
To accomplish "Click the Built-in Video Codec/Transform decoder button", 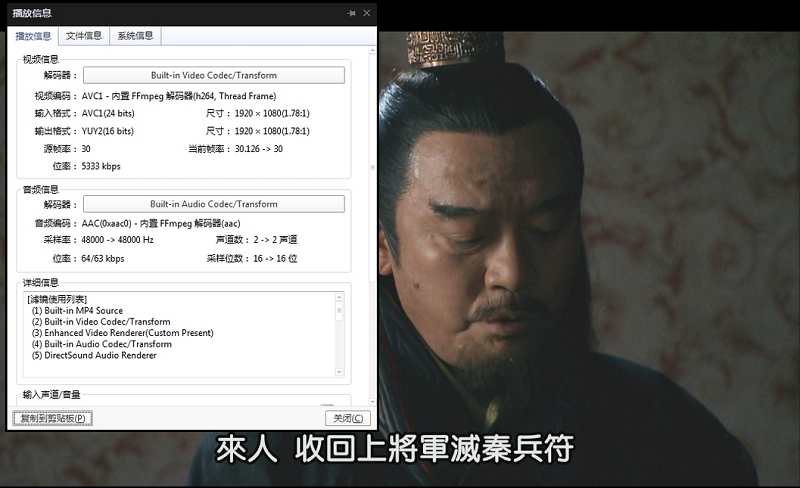I will pos(213,75).
